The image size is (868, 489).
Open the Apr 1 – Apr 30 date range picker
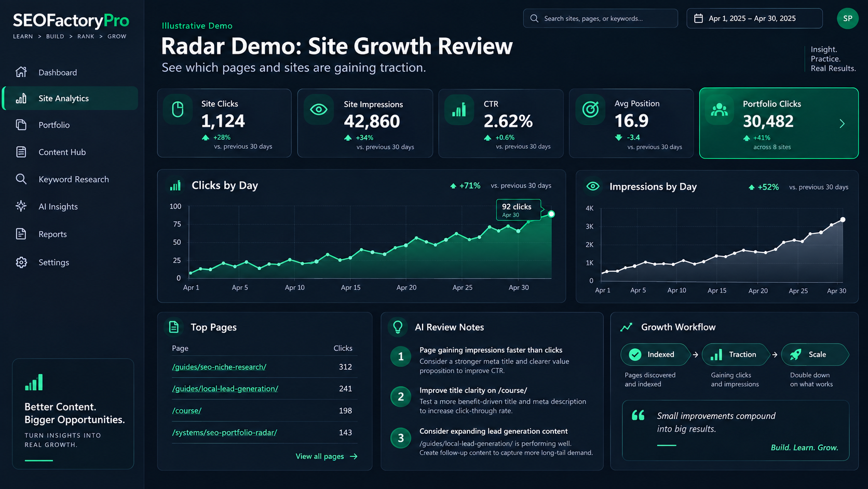point(754,18)
